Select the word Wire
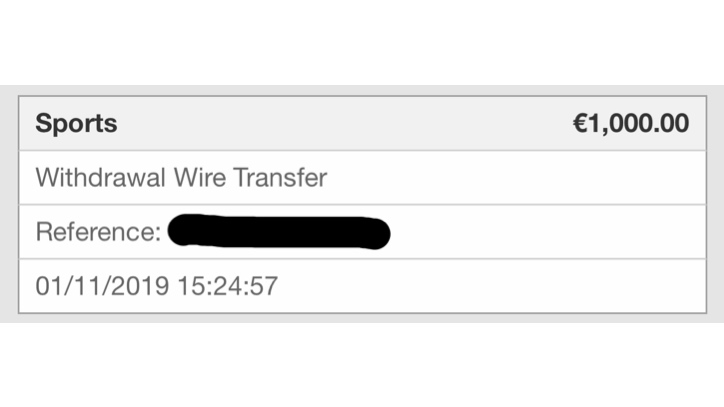The width and height of the screenshot is (724, 407). [199, 177]
